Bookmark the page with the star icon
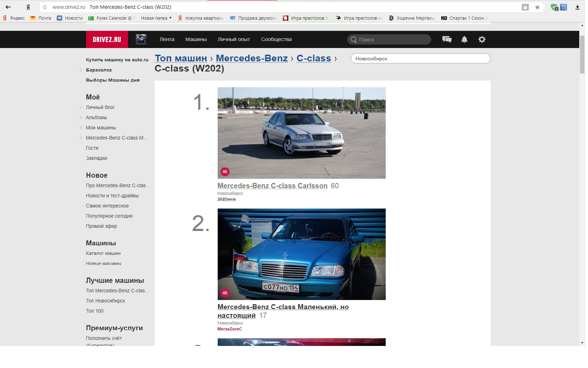The height and width of the screenshot is (368, 588). point(537,7)
